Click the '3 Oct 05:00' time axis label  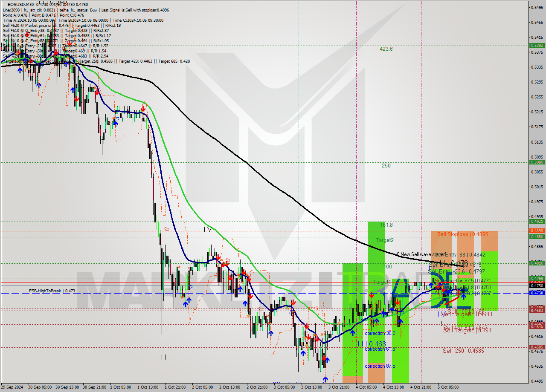285,387
